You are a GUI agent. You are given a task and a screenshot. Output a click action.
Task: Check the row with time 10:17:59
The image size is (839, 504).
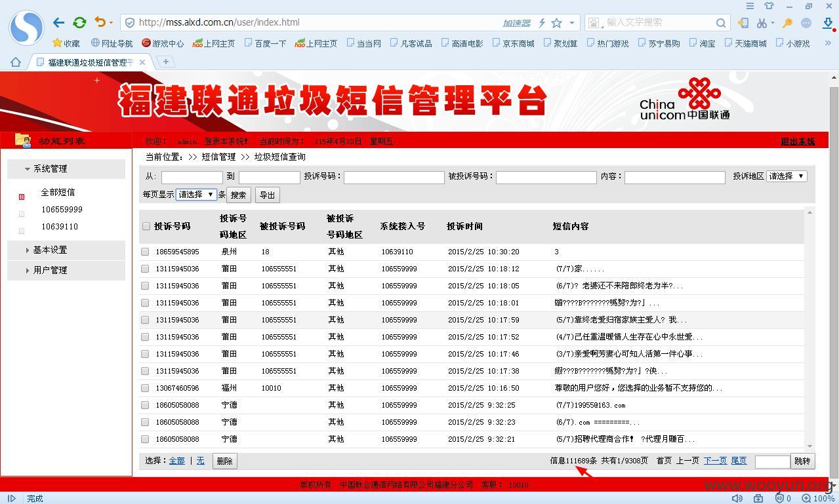145,320
